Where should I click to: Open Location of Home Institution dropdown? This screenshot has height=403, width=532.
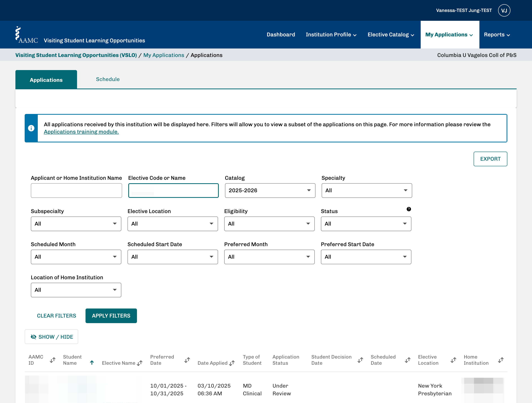tap(76, 290)
